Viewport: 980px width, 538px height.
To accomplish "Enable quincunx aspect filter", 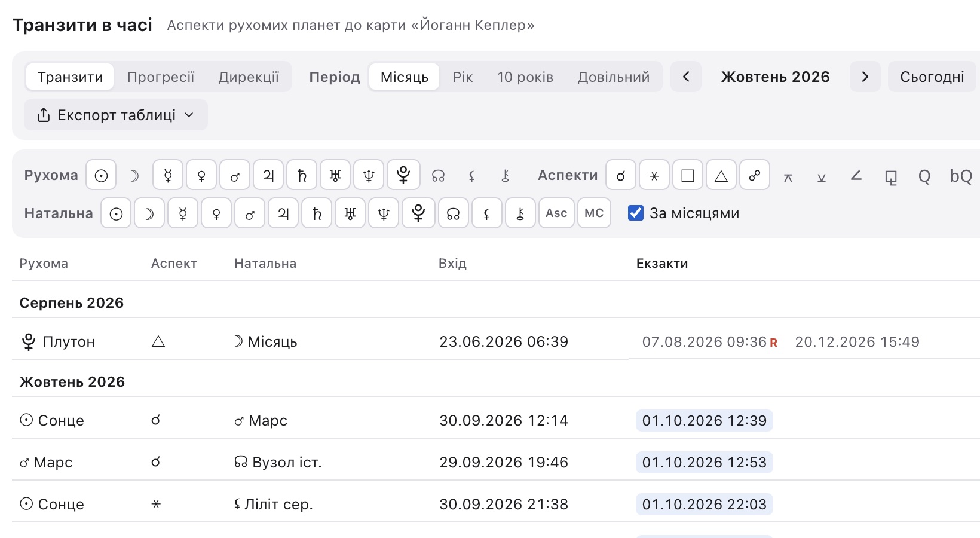I will pos(788,176).
